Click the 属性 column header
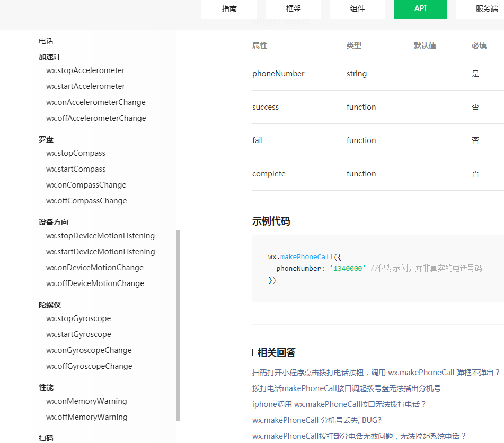This screenshot has height=443, width=504. coord(260,46)
